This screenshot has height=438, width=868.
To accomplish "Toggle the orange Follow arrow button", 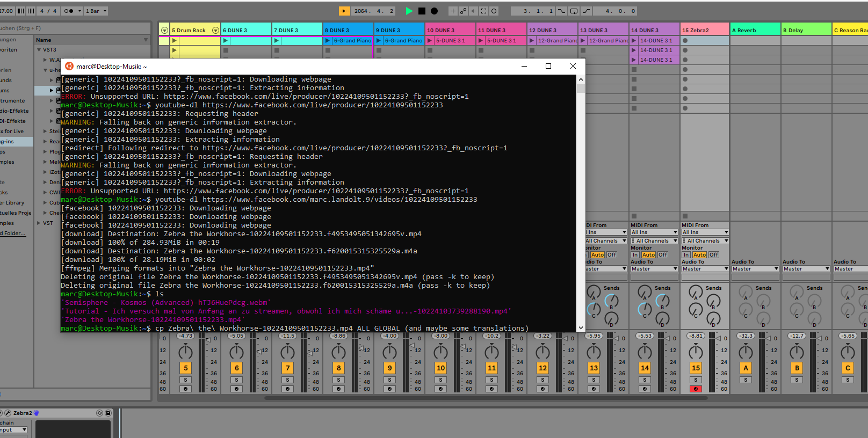I will (344, 11).
